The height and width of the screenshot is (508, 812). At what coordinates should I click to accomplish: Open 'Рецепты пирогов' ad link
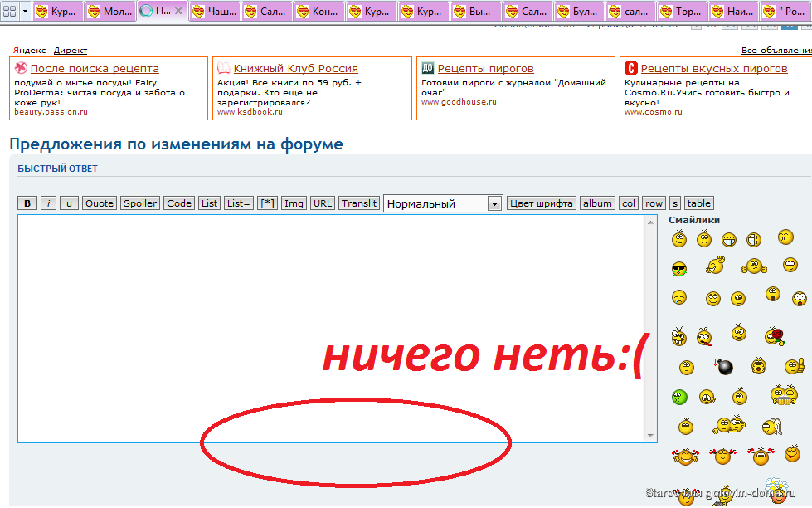(486, 68)
